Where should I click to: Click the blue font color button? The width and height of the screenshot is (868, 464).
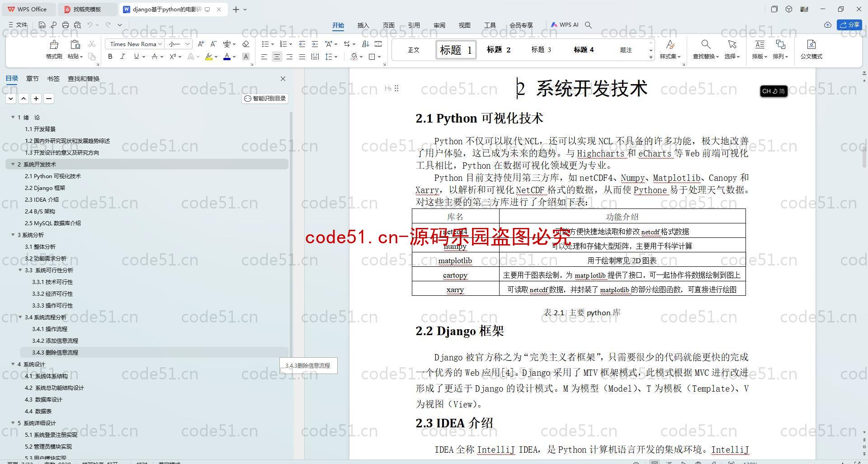tap(227, 57)
